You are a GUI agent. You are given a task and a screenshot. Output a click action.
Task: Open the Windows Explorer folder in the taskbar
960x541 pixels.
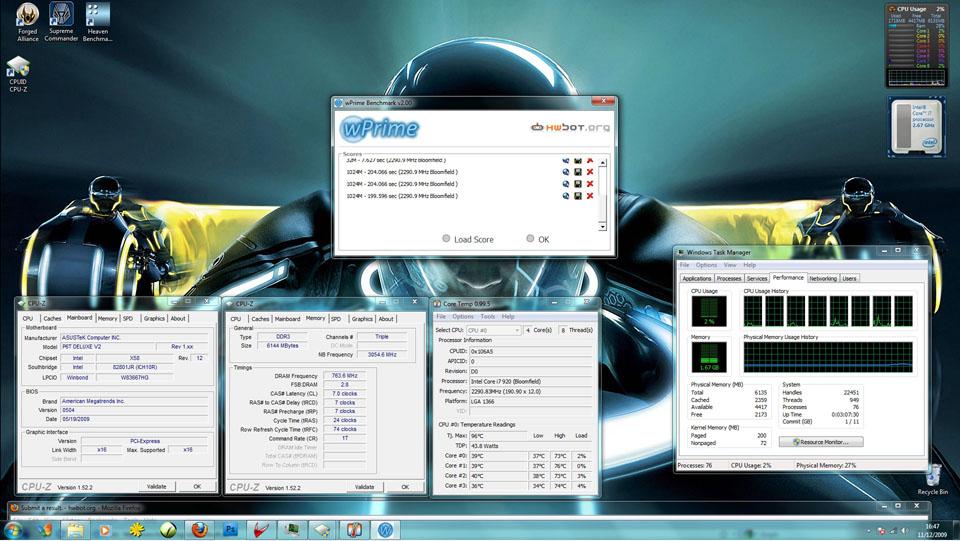click(75, 529)
